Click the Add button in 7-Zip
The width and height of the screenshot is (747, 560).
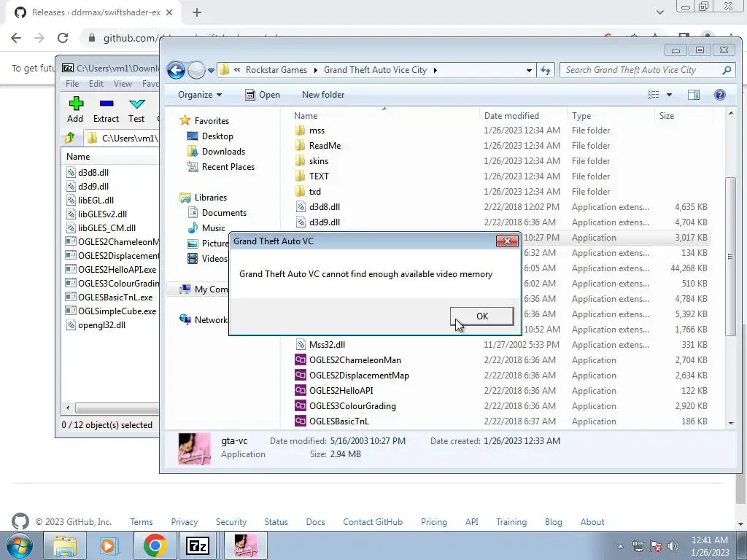[75, 110]
